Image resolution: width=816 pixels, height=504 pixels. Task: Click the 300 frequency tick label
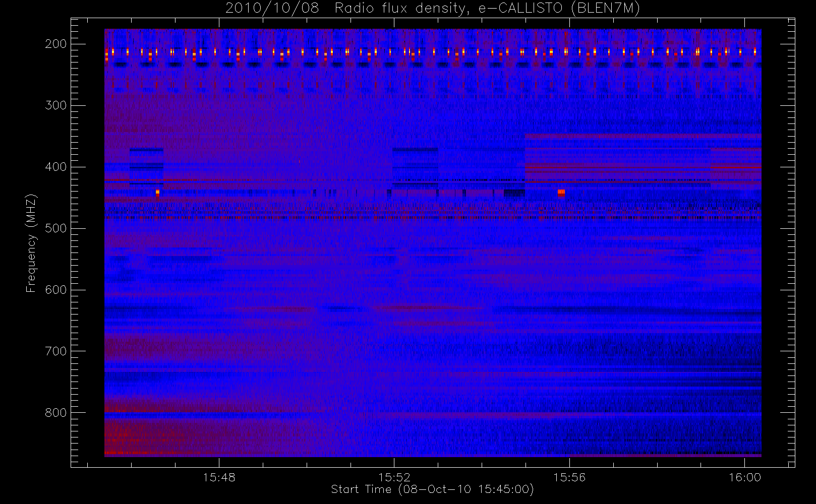click(56, 105)
